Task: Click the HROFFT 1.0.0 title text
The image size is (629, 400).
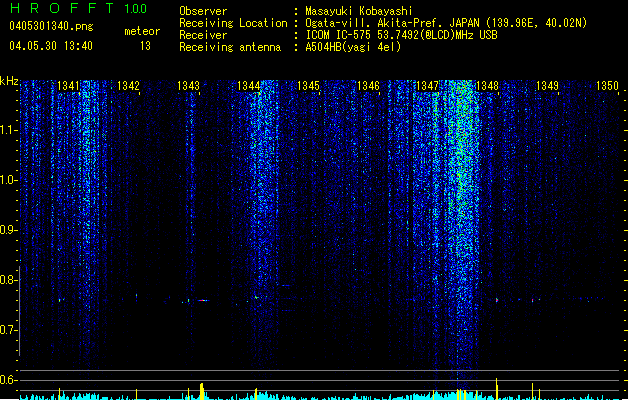Action: (x=78, y=8)
